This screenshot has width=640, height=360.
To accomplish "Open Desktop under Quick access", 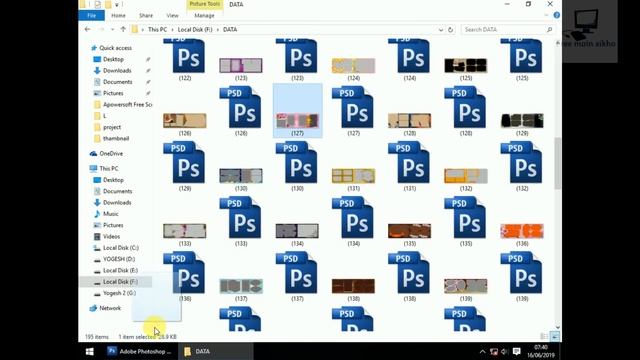I will click(113, 59).
